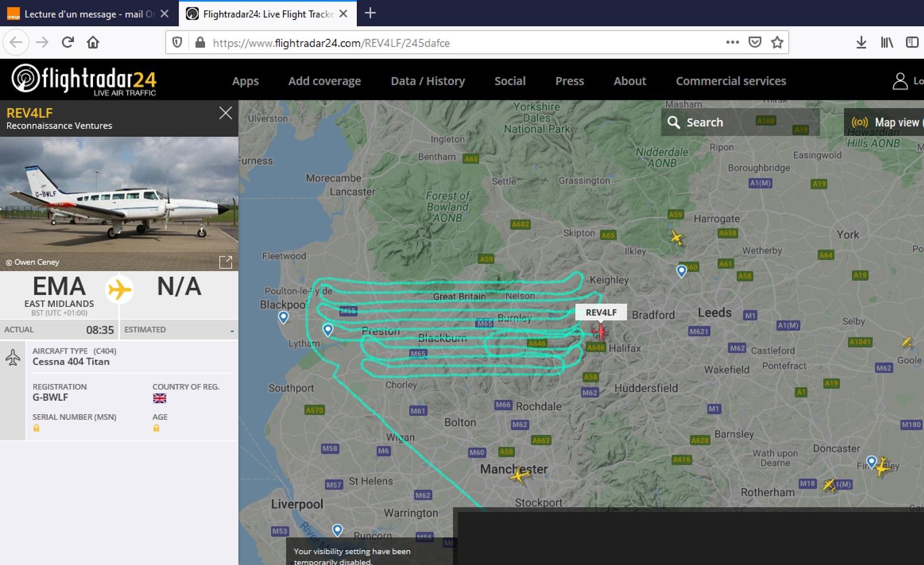Click the G-BWLF aircraft photo
The width and height of the screenshot is (924, 565).
coord(119,203)
